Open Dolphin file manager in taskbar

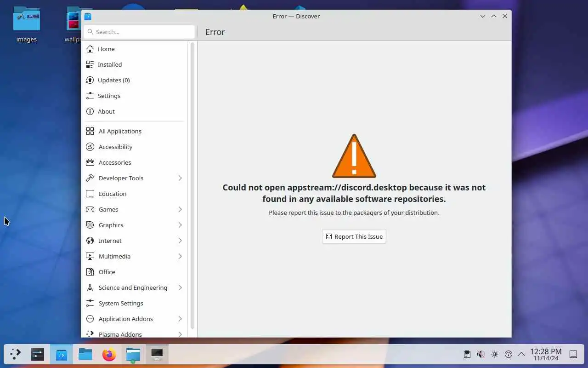tap(85, 354)
